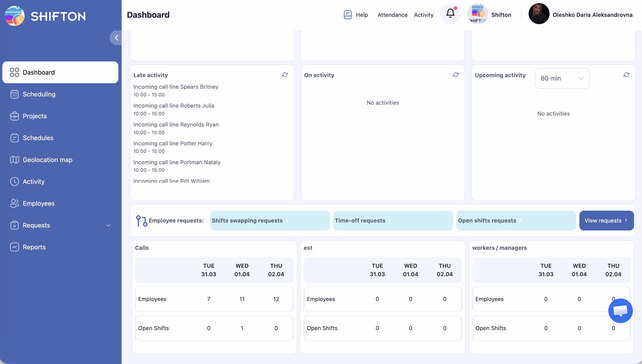Select Shifts swapping requests chip
The width and height of the screenshot is (642, 364).
point(270,220)
